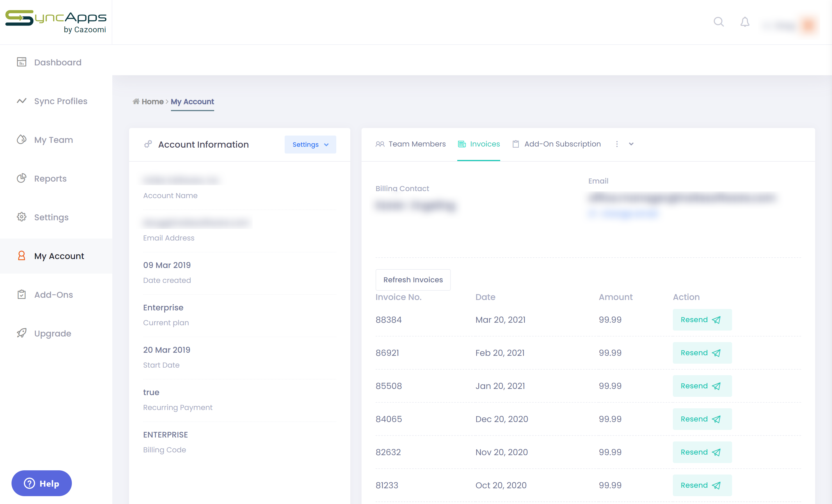This screenshot has height=504, width=832.
Task: Click the search magnifier icon
Action: click(718, 22)
